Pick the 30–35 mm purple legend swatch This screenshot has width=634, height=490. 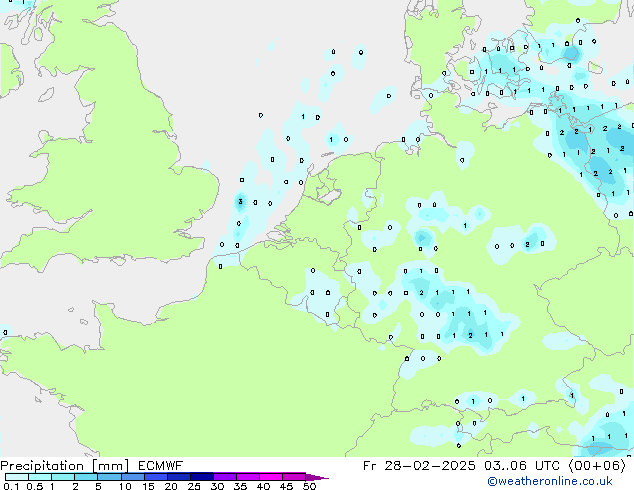(x=224, y=477)
